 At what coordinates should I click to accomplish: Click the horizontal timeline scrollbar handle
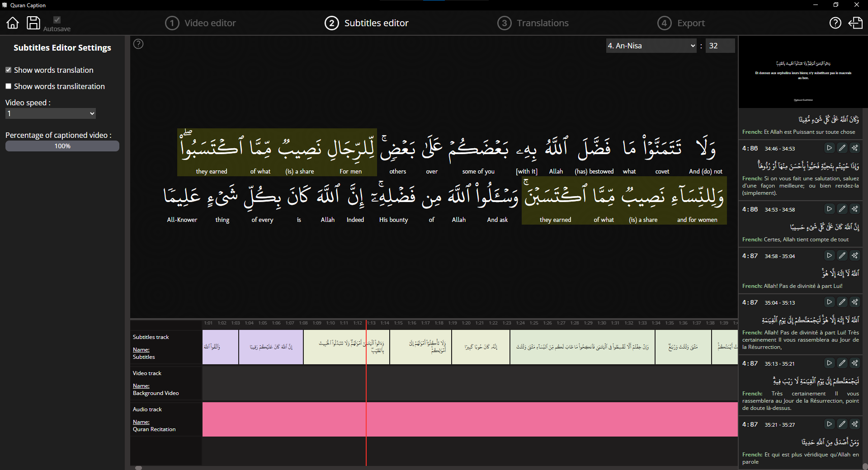click(139, 468)
